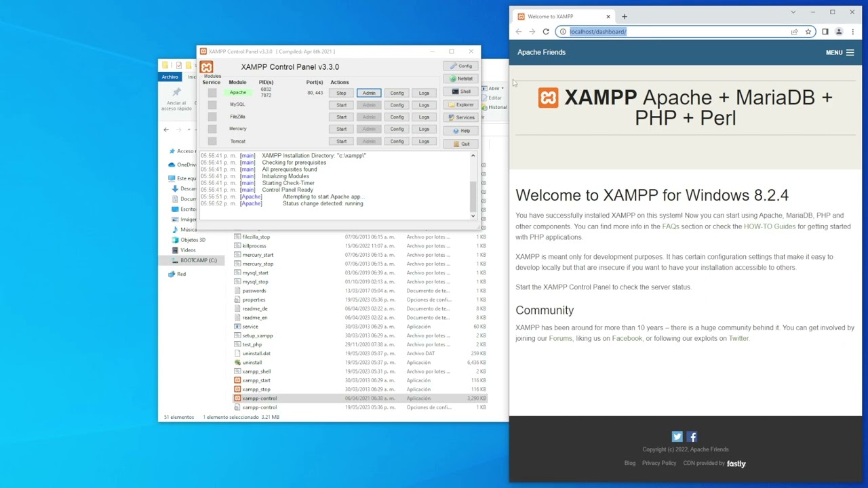Open the Chrome three-dot menu
This screenshot has width=868, height=488.
tap(853, 32)
